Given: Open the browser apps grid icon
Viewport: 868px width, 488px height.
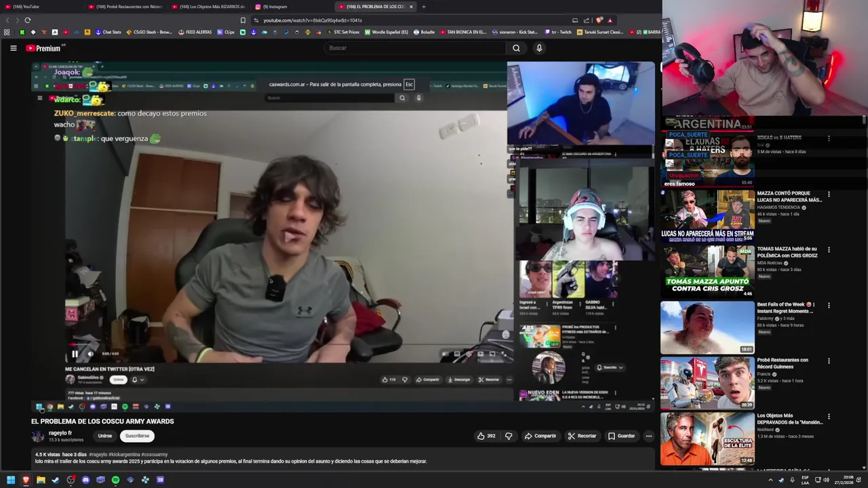Looking at the screenshot, I should tap(7, 32).
